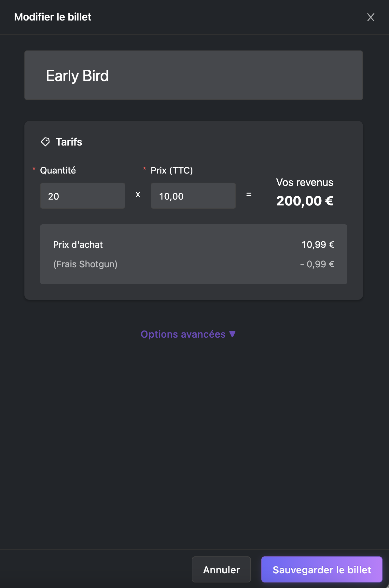Save the ticket with Sauvegarder le billet
The image size is (389, 588).
pos(322,569)
